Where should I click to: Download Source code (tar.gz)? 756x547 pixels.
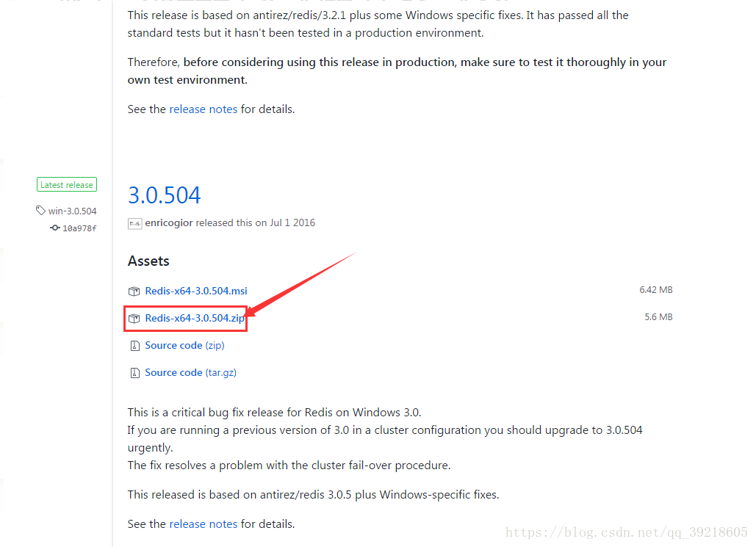pyautogui.click(x=190, y=372)
